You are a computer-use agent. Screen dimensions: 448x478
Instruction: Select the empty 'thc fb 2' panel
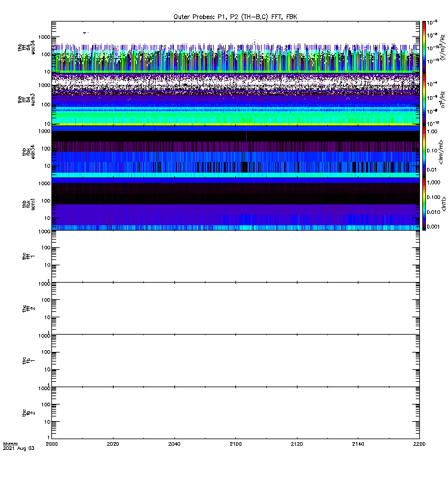[235, 413]
